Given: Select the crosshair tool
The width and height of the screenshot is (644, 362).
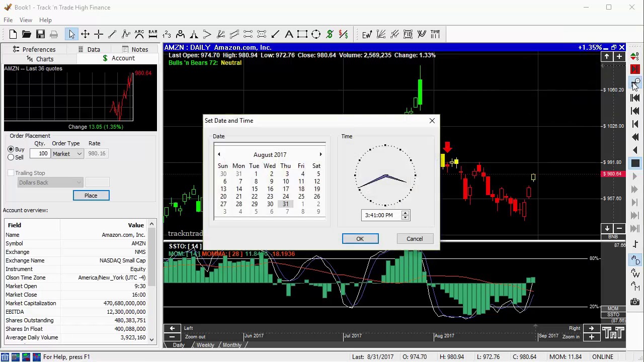Looking at the screenshot, I should click(99, 34).
